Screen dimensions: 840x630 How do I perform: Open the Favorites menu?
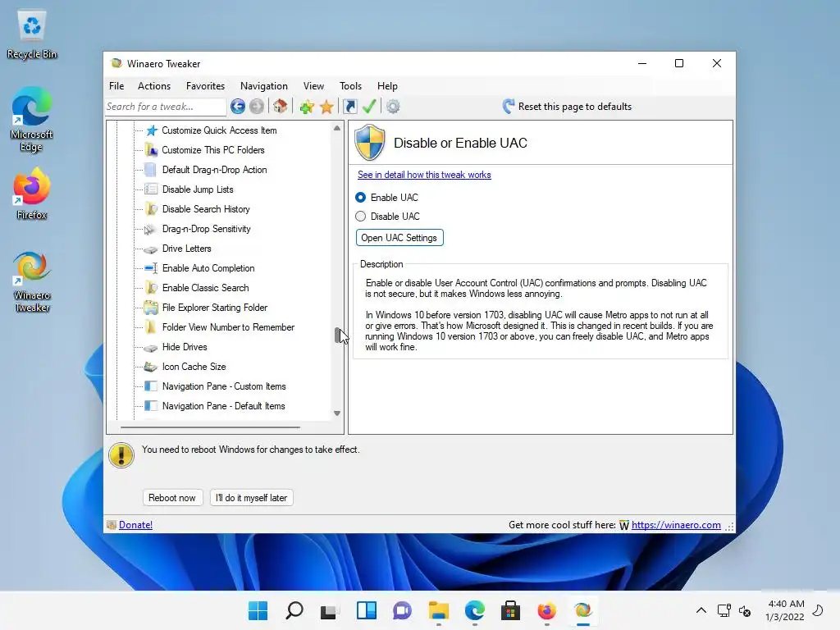[x=205, y=85]
